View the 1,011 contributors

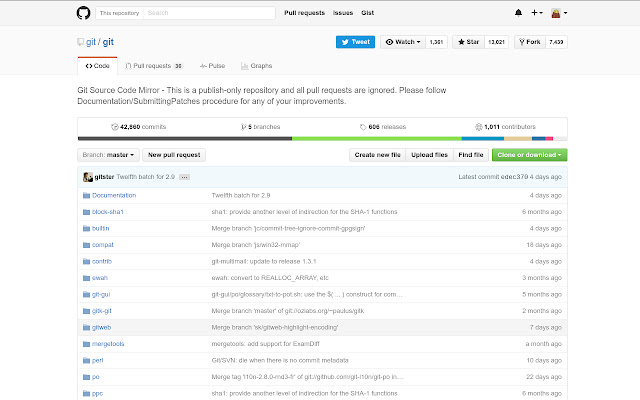[505, 127]
